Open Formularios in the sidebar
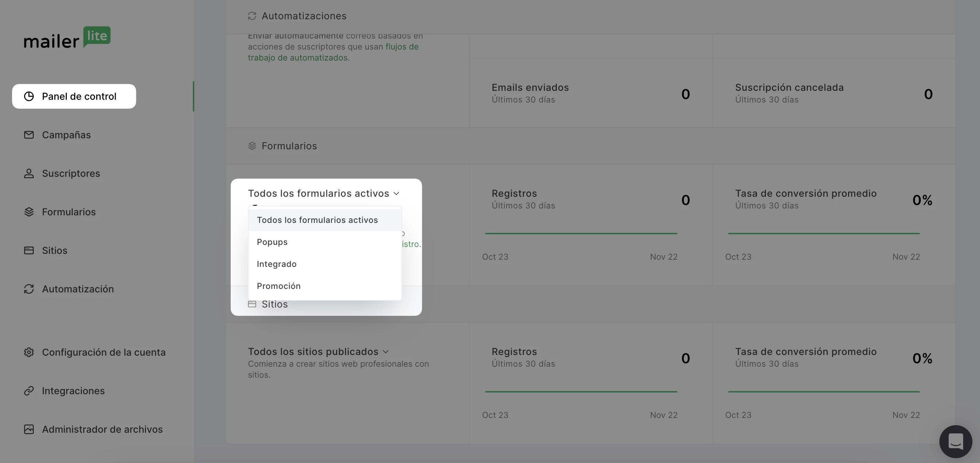980x463 pixels. (x=69, y=212)
